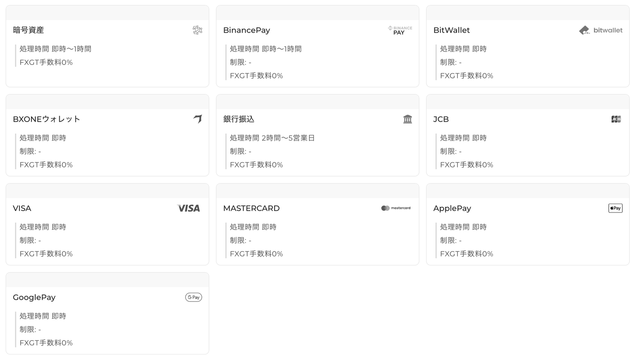The image size is (637, 364).
Task: Click 処理時間 2時間〜5営業日 text
Action: pyautogui.click(x=272, y=138)
